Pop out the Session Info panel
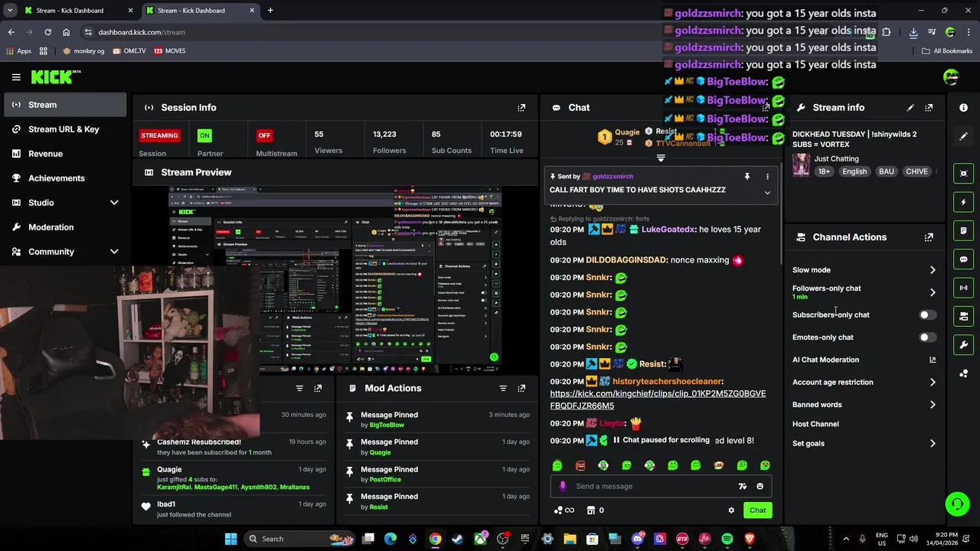 click(x=521, y=108)
